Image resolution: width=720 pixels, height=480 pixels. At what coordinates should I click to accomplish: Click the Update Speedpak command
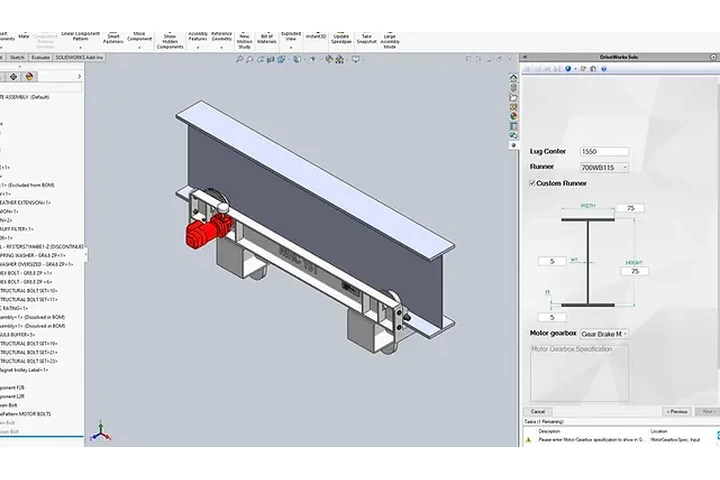click(x=341, y=39)
